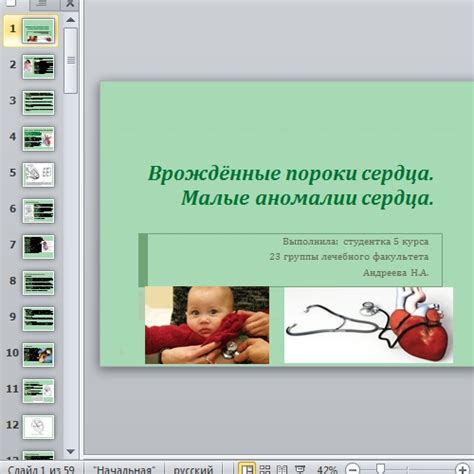Screen dimensions: 474x474
Task: Switch to the Outline tab of the pane
Action: [x=42, y=4]
